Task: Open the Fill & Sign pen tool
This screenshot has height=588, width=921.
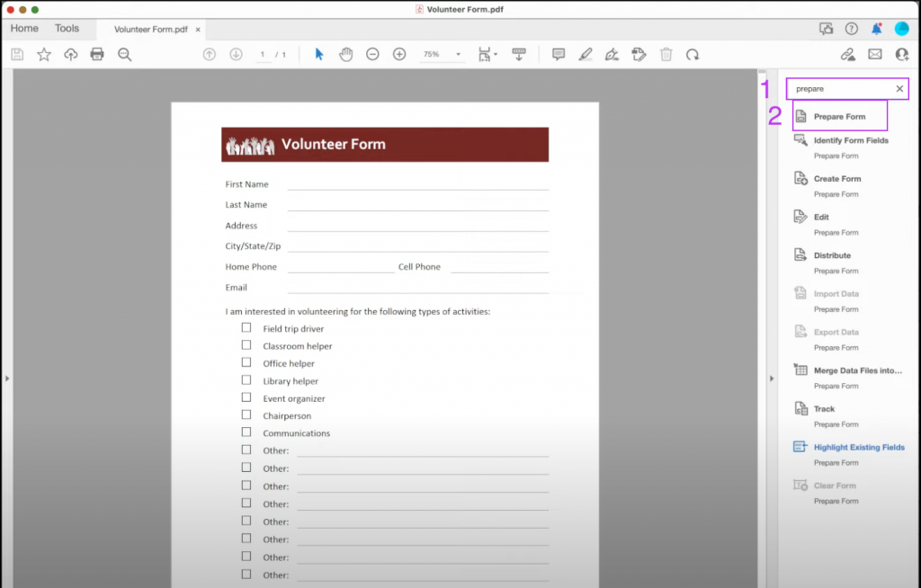Action: tap(612, 54)
